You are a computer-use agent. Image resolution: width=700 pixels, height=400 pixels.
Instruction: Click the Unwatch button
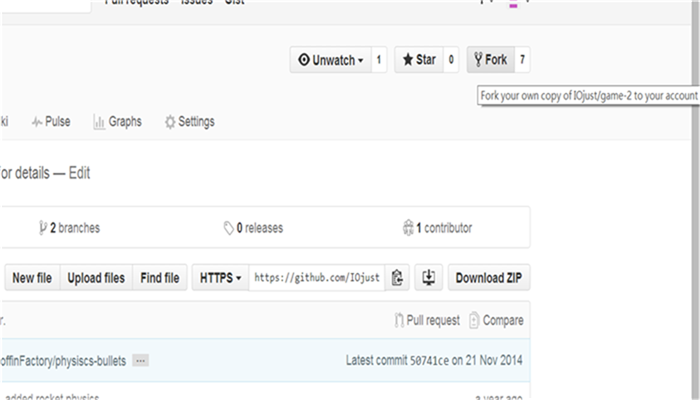point(331,59)
